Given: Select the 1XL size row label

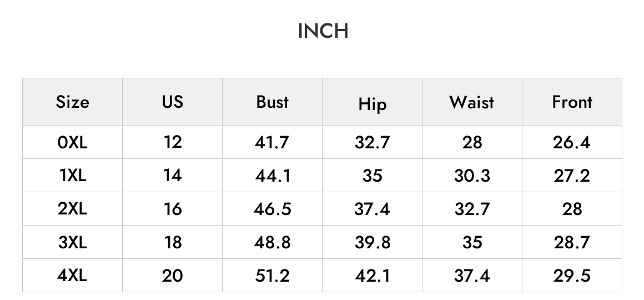Looking at the screenshot, I should (x=72, y=176).
